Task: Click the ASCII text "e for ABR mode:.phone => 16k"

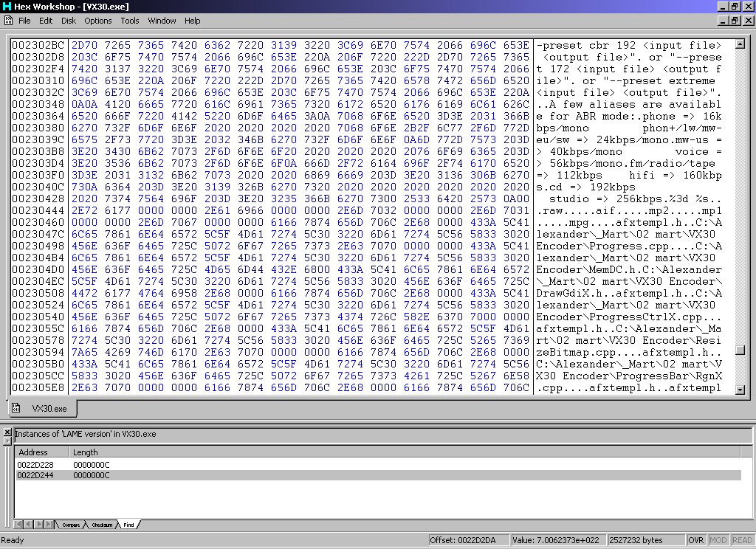Action: tap(629, 116)
